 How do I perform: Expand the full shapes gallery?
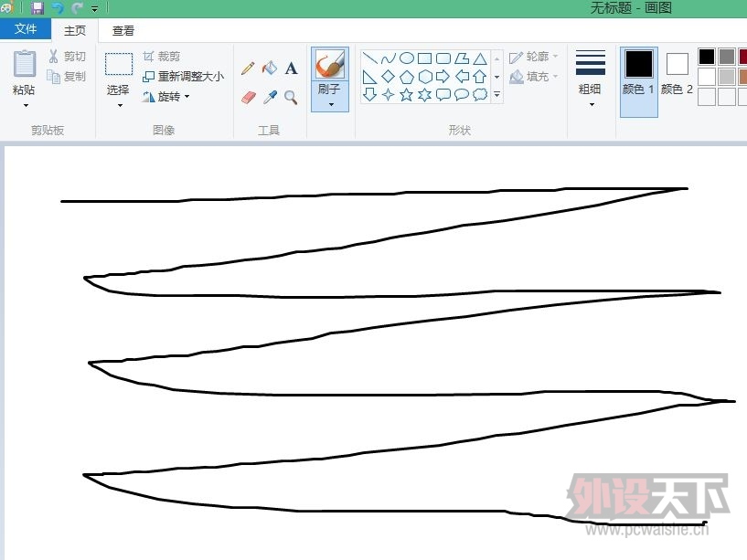[x=496, y=94]
